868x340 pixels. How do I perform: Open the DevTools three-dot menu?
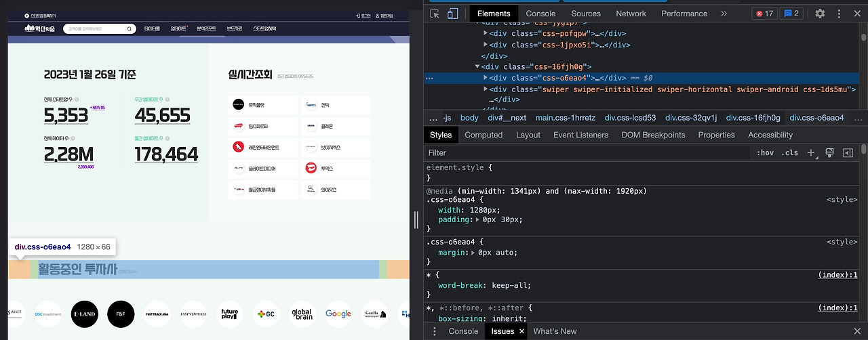(839, 14)
